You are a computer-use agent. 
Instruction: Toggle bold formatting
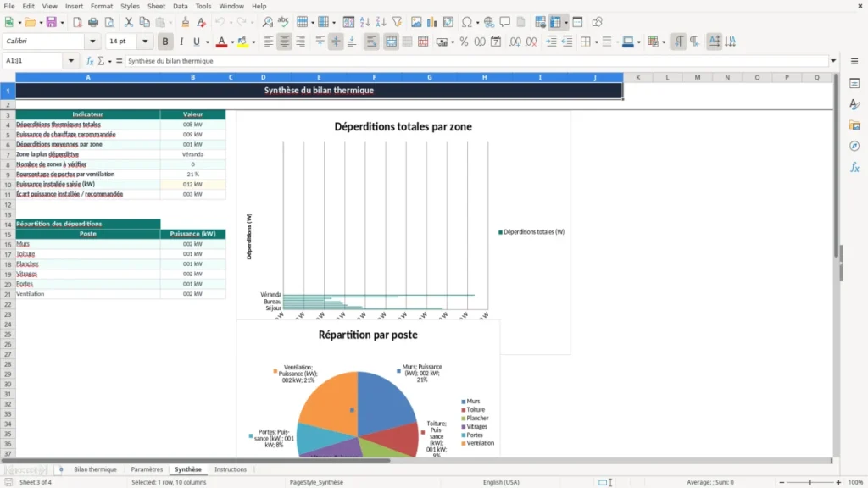165,42
